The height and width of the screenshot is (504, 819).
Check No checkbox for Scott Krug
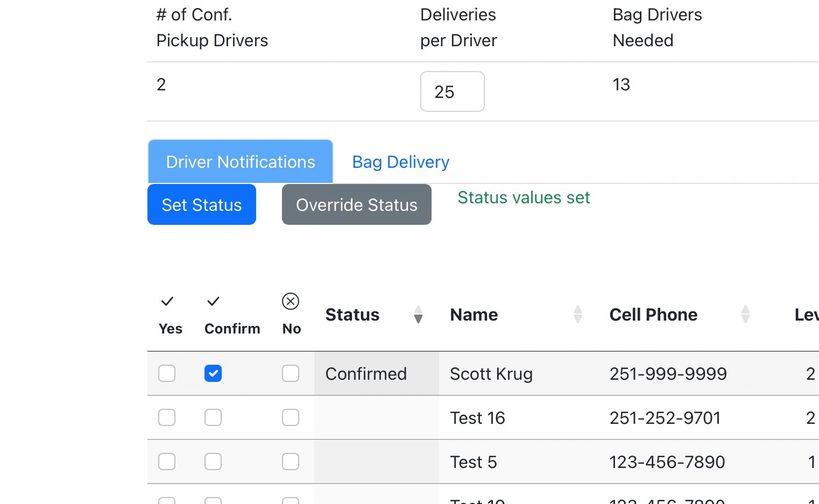coord(291,373)
